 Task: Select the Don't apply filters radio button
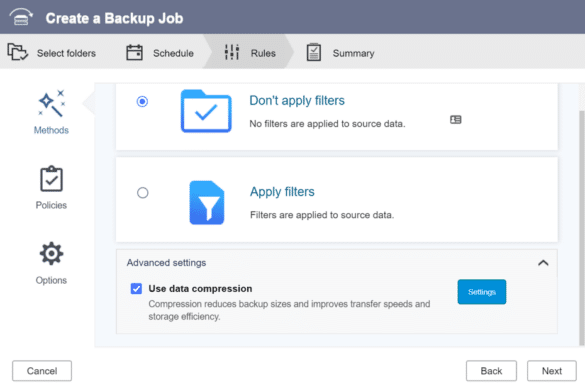(x=142, y=102)
